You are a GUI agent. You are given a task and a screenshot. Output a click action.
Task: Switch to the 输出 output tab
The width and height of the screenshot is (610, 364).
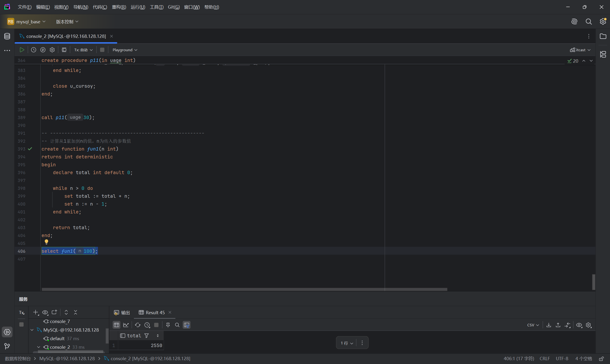point(122,313)
